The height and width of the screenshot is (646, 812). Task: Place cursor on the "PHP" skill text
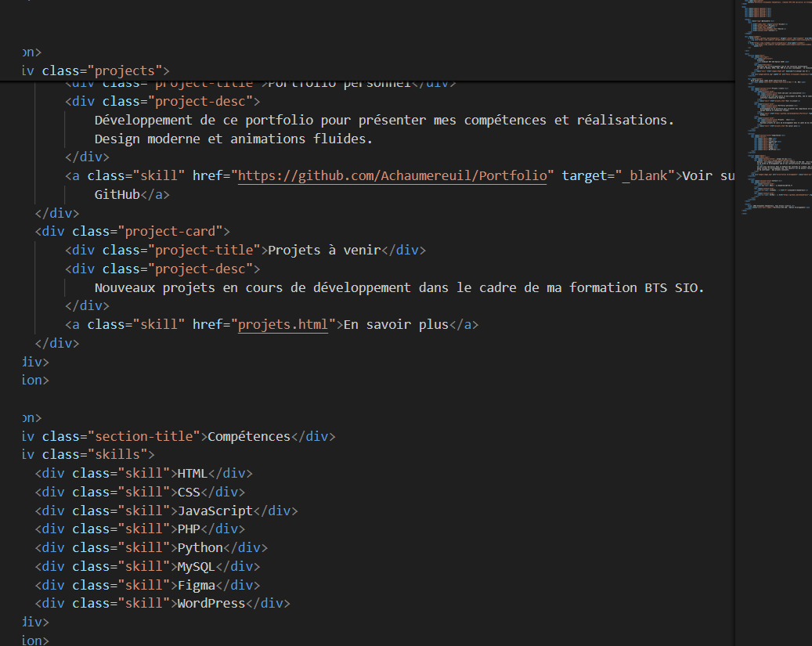pyautogui.click(x=189, y=529)
